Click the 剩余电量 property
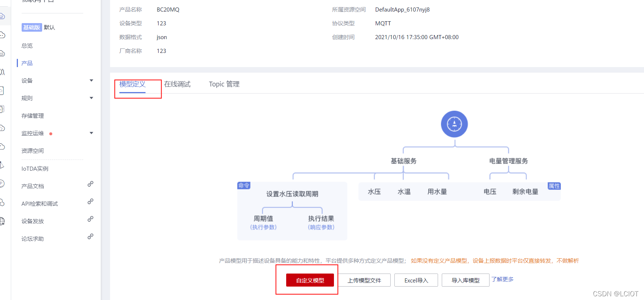The height and width of the screenshot is (300, 644). (525, 192)
